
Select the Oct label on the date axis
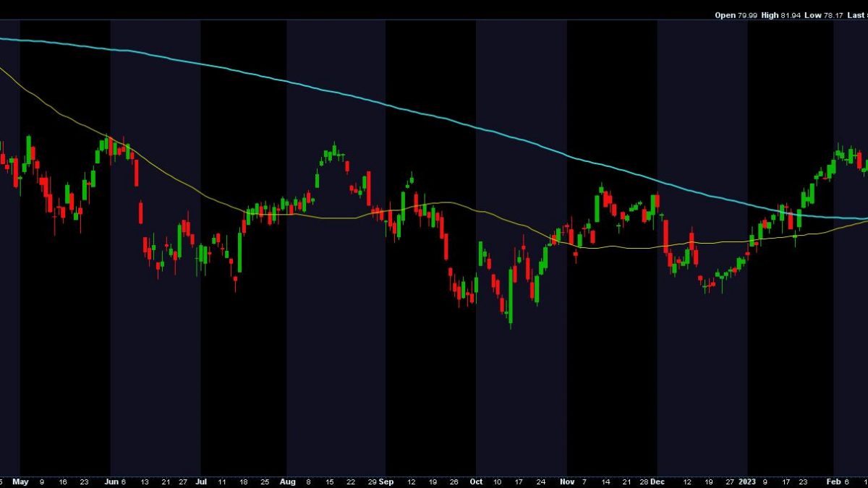tap(476, 481)
